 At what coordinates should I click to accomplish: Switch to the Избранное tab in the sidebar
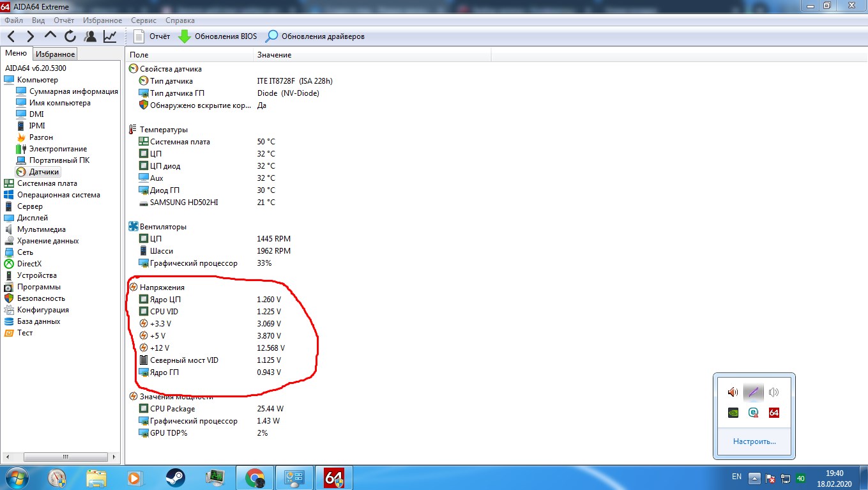tap(56, 54)
